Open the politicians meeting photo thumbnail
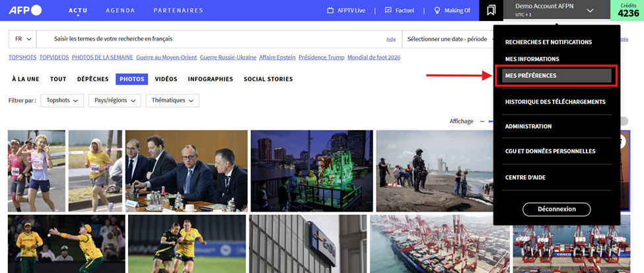 (186, 171)
